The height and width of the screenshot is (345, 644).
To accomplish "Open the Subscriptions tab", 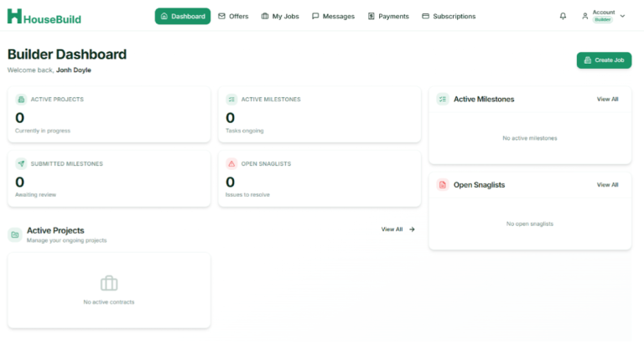I will tap(449, 16).
